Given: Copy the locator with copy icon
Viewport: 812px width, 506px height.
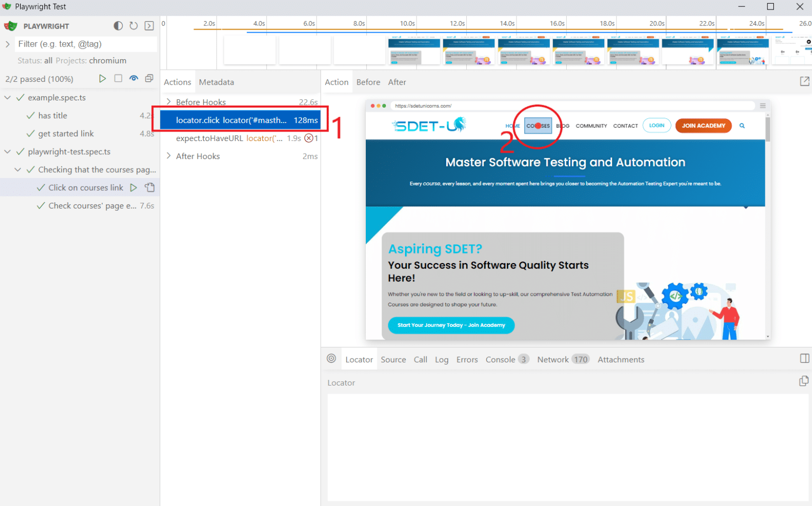Looking at the screenshot, I should 804,381.
